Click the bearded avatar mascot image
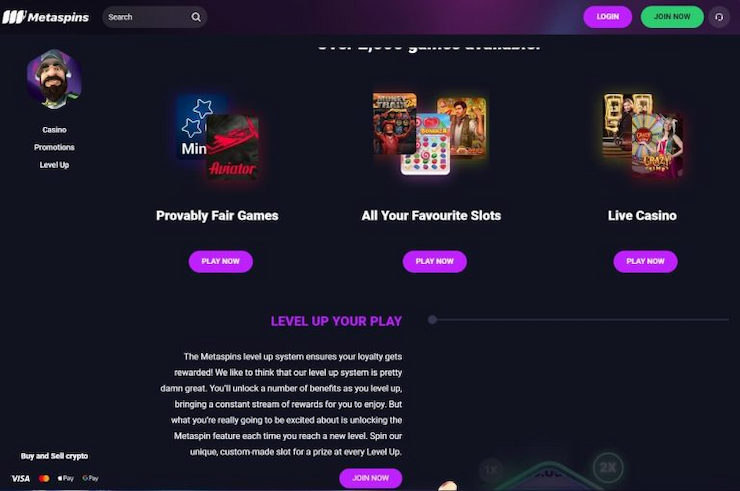 54,79
